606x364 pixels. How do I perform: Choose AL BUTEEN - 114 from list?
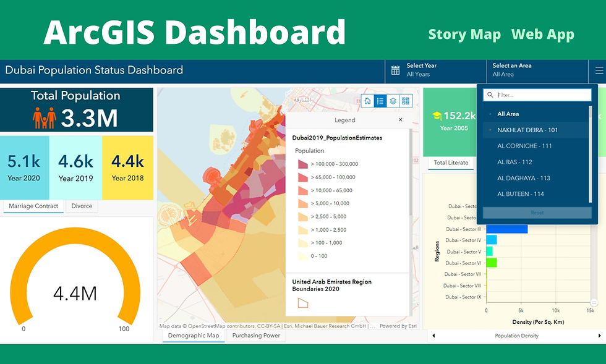(536, 194)
